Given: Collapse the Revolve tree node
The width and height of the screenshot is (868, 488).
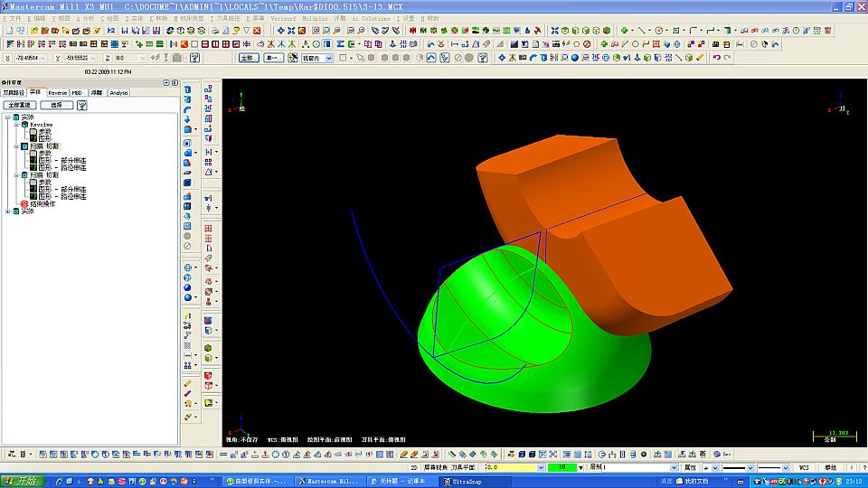Looking at the screenshot, I should click(16, 125).
